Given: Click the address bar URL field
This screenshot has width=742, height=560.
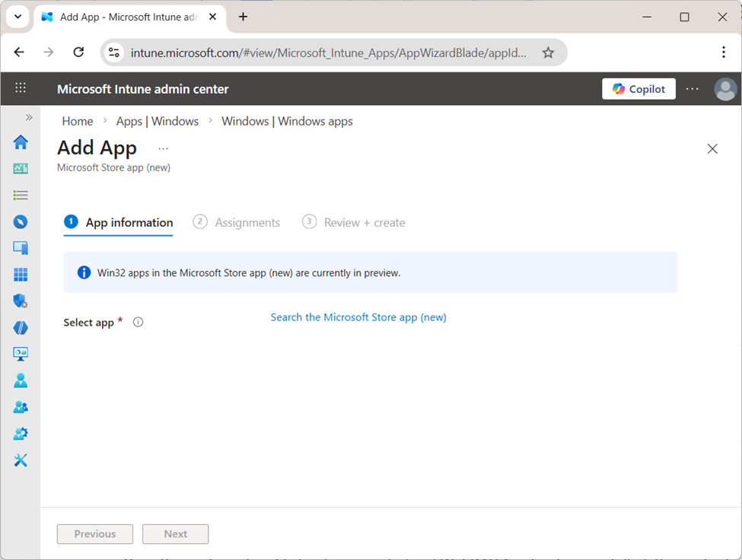Looking at the screenshot, I should 320,52.
